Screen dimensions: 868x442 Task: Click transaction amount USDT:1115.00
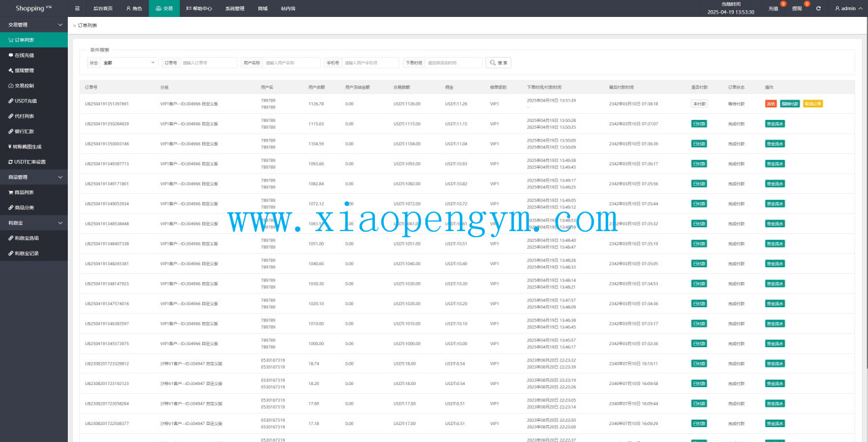pyautogui.click(x=407, y=124)
